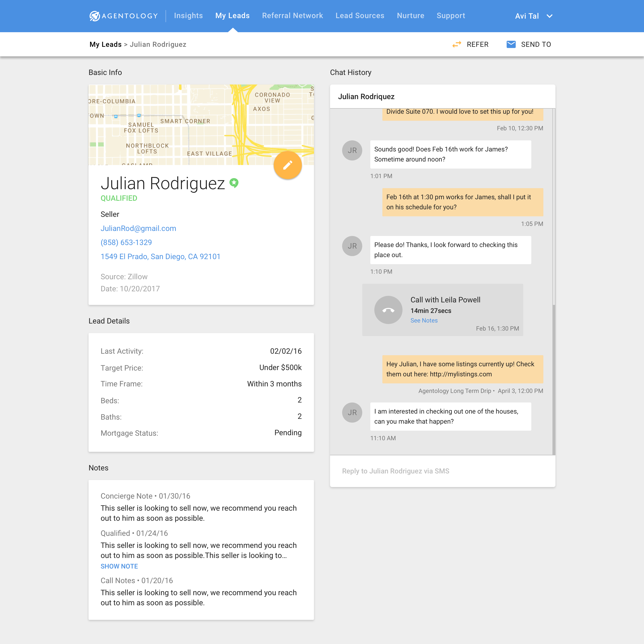Switch to the Insights tab
This screenshot has width=644, height=644.
(x=188, y=16)
